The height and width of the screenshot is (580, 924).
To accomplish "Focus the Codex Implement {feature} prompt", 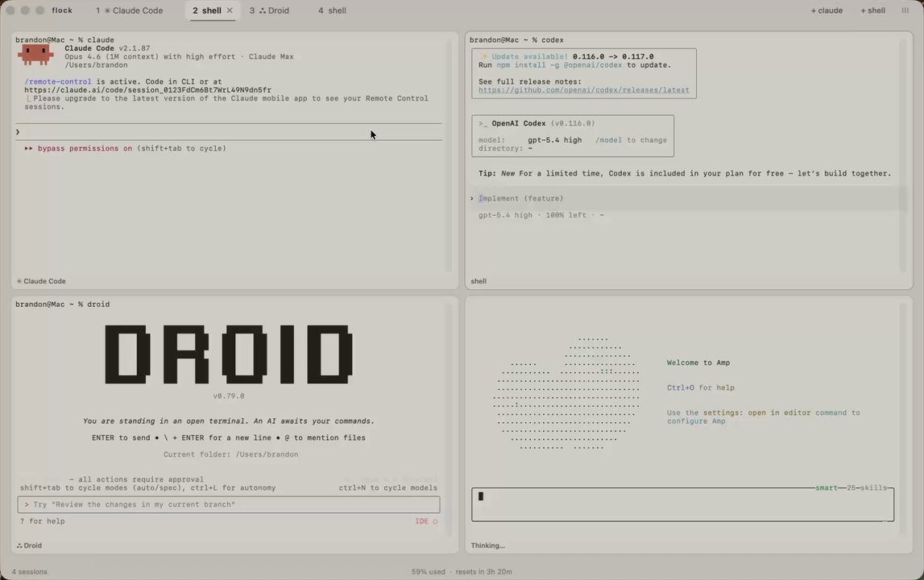I will (x=688, y=199).
